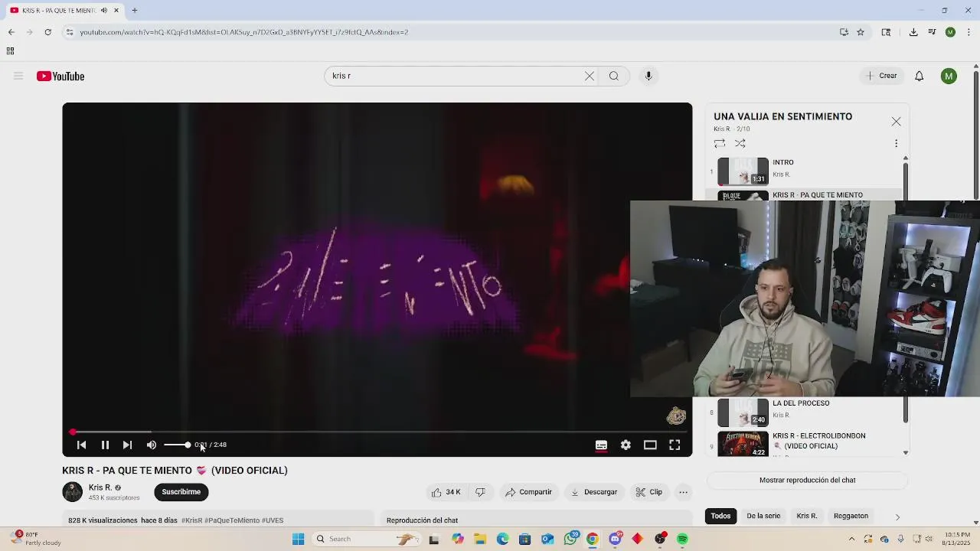The image size is (980, 551).
Task: Select the Reggaeton filter chip
Action: (x=851, y=516)
